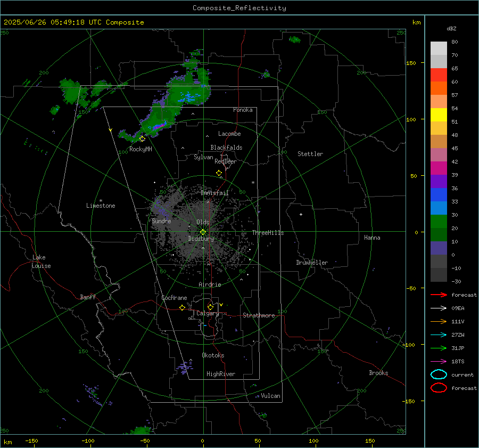
Task: Click the Lake Louise label
Action: (41, 262)
